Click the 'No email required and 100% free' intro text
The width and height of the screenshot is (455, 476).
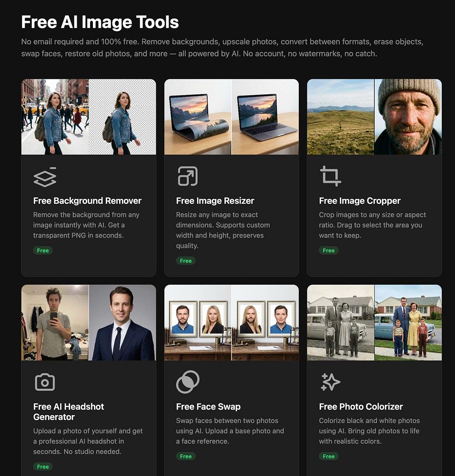coord(222,48)
